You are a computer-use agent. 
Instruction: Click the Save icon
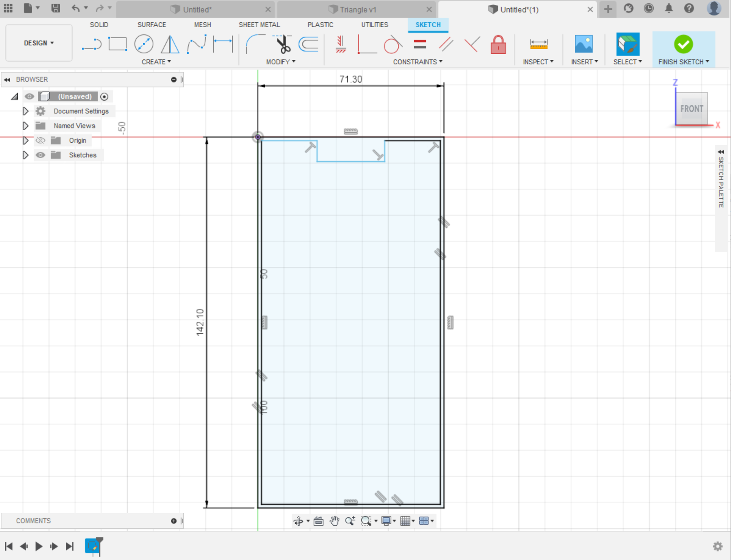(x=56, y=8)
